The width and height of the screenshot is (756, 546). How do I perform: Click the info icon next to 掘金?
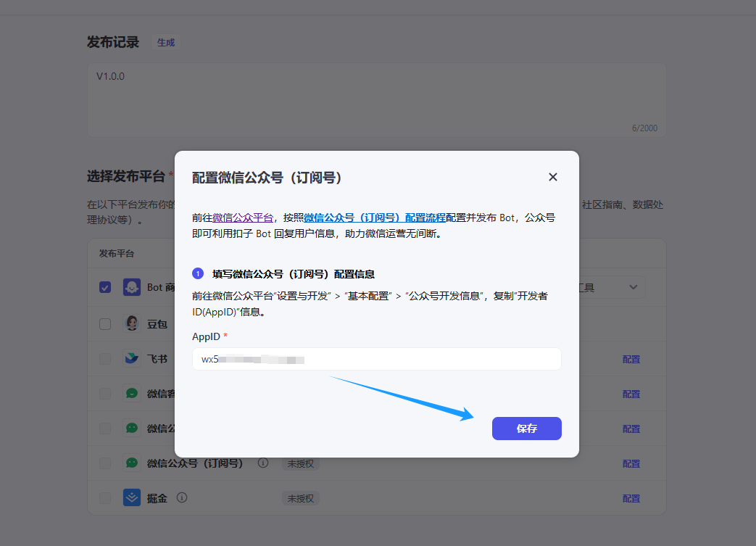[182, 498]
